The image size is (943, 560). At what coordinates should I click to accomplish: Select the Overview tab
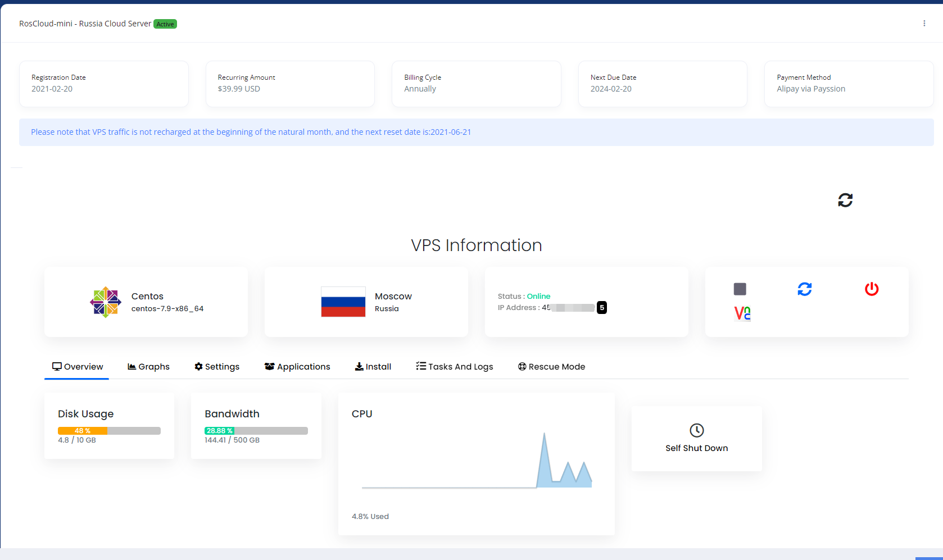click(78, 367)
